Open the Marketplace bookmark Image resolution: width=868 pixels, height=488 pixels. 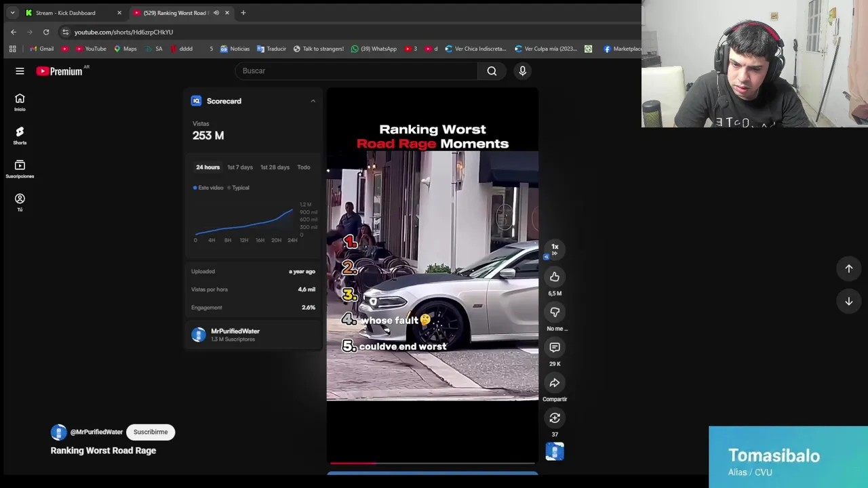622,49
